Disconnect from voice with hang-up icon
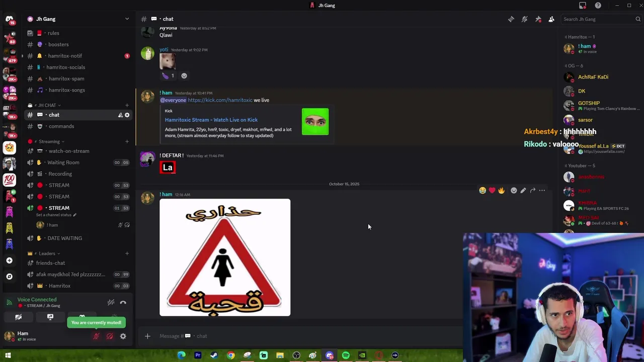This screenshot has height=362, width=644. click(123, 303)
